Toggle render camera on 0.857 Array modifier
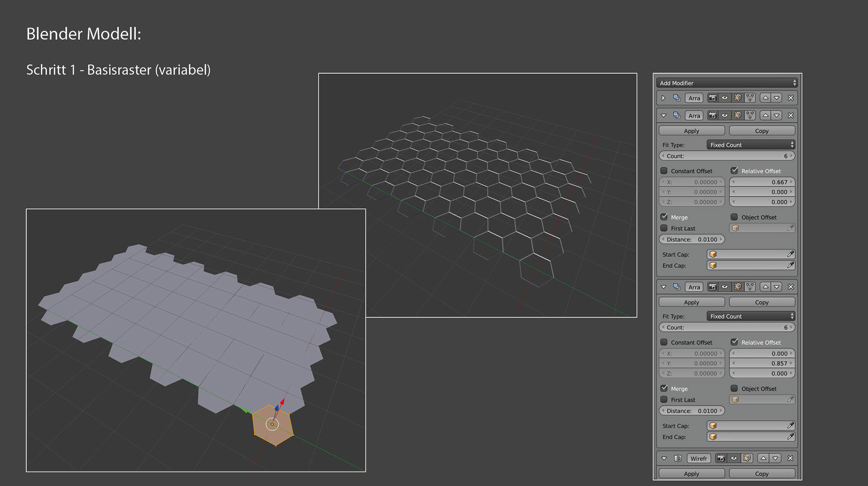 (712, 287)
